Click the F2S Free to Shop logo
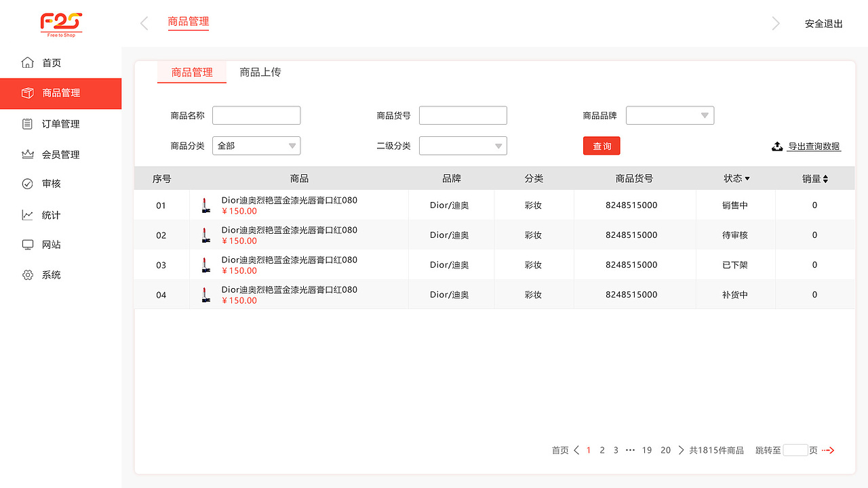868x488 pixels. click(x=61, y=25)
